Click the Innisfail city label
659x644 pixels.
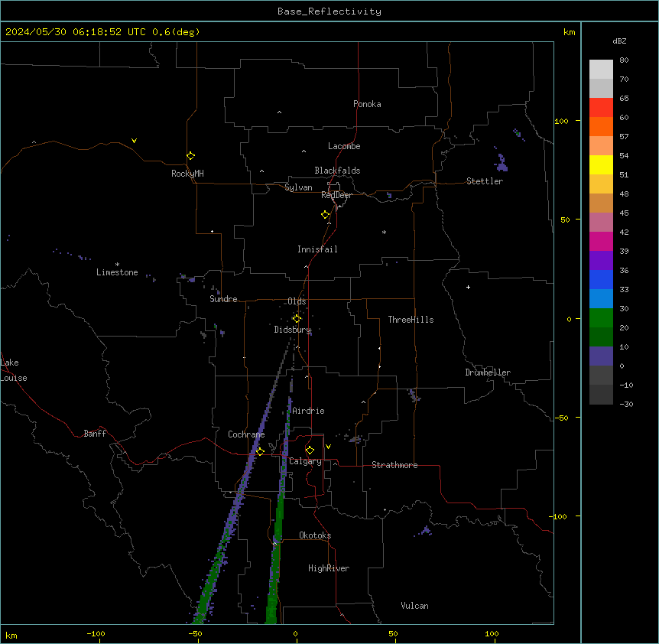(x=317, y=249)
